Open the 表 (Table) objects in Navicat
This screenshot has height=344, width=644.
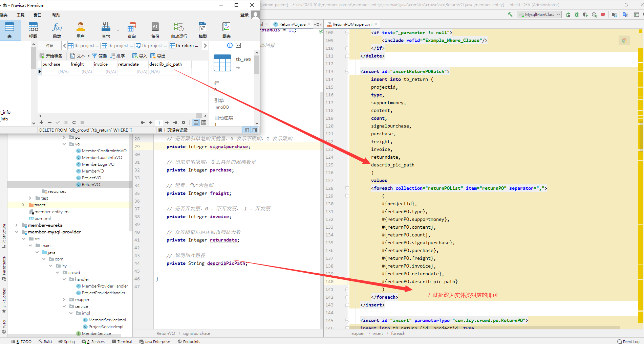pyautogui.click(x=9, y=30)
